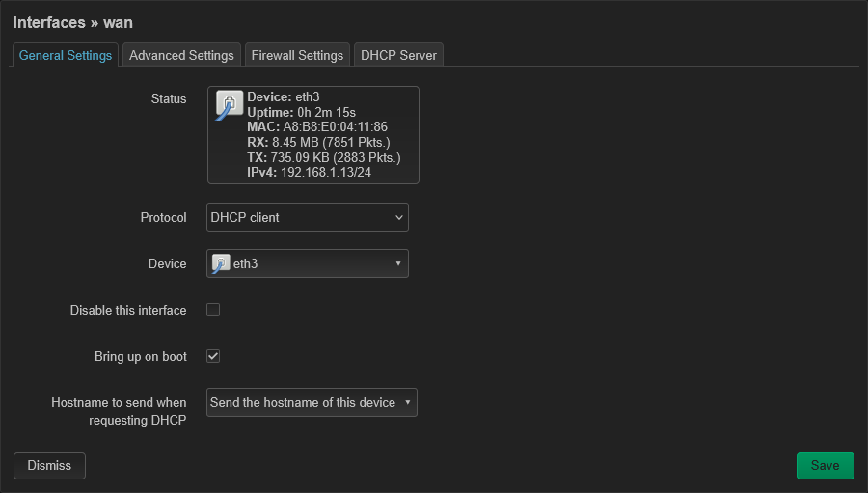Click the green Save button

coord(825,466)
